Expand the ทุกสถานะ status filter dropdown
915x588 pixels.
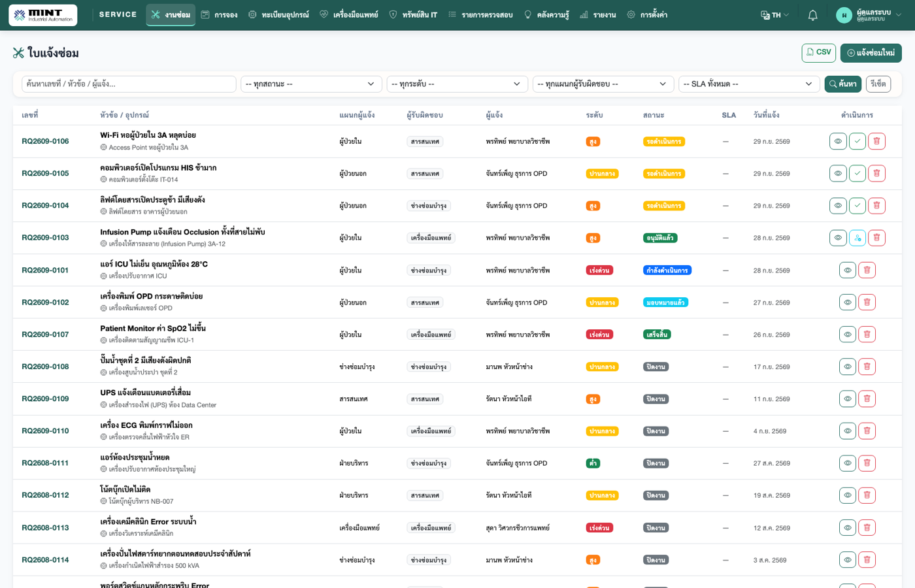coord(311,84)
